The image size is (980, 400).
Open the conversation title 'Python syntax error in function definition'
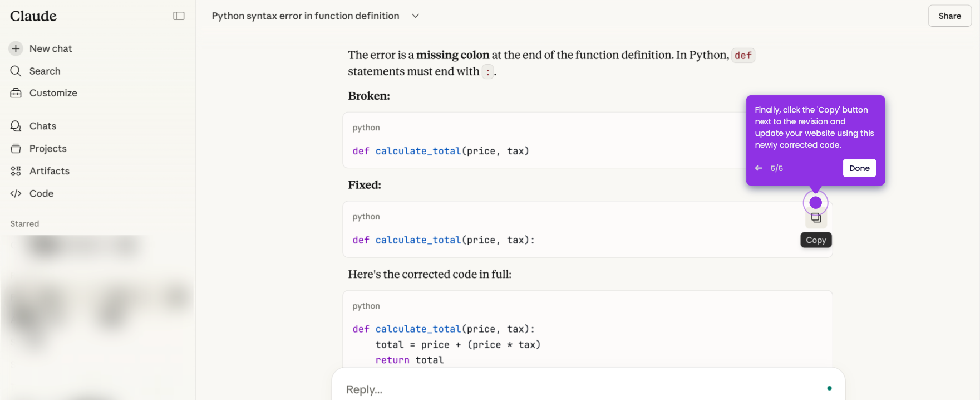[x=306, y=16]
